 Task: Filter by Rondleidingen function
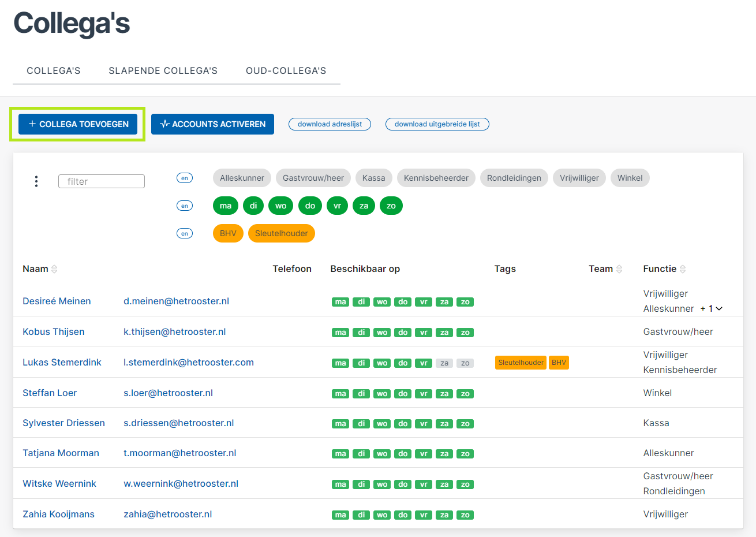pos(514,178)
